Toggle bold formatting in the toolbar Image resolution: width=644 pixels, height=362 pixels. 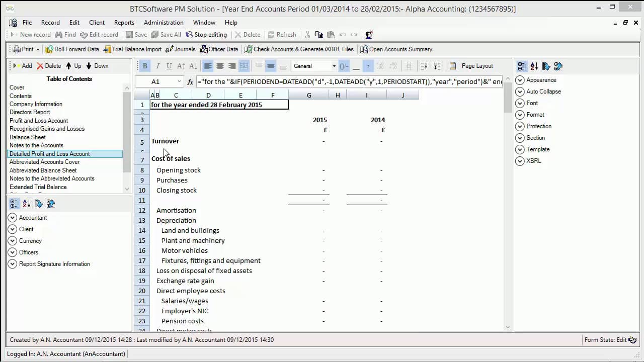(x=145, y=66)
